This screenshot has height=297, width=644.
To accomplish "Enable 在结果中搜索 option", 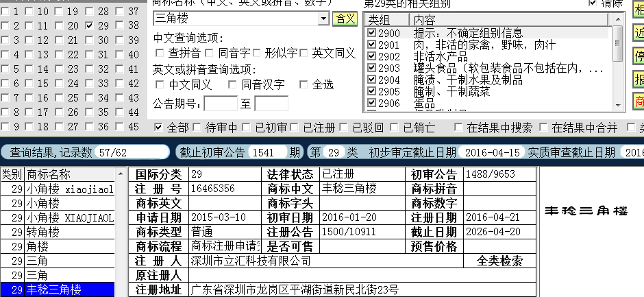I will point(458,128).
